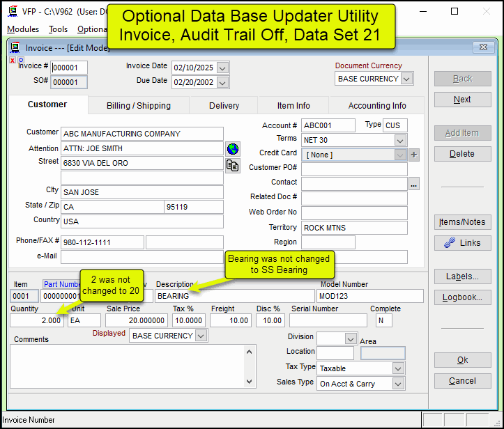The height and width of the screenshot is (429, 504).
Task: Expand the Tax Type Taxable dropdown
Action: (398, 368)
